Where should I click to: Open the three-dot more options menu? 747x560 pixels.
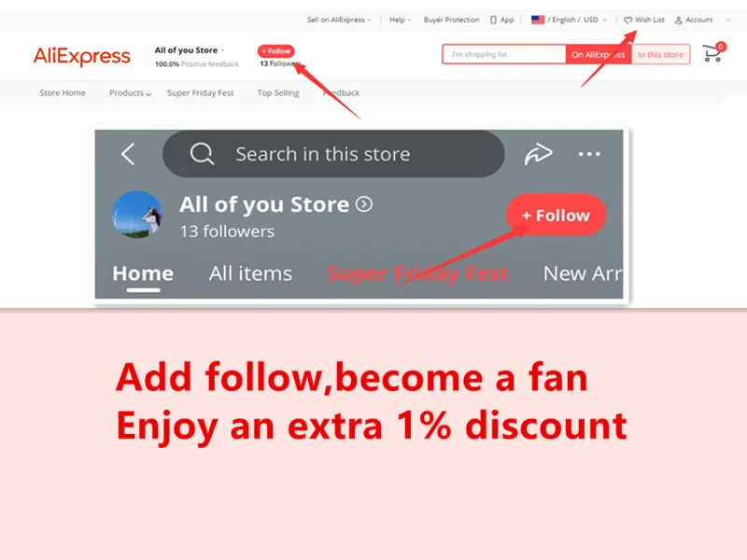(589, 154)
